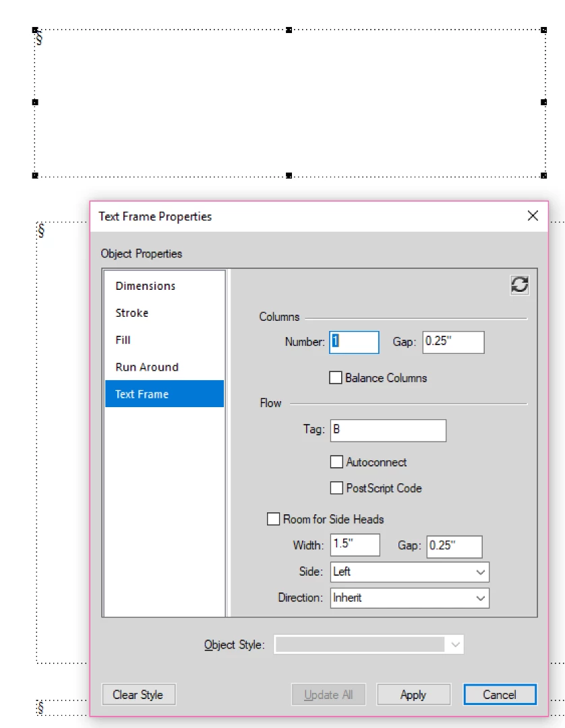
Task: Click the Apply button
Action: (414, 694)
